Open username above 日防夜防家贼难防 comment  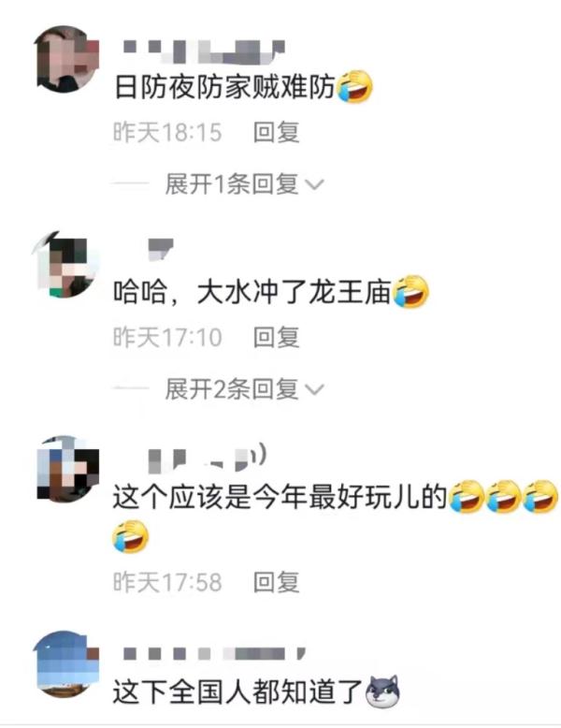click(204, 51)
